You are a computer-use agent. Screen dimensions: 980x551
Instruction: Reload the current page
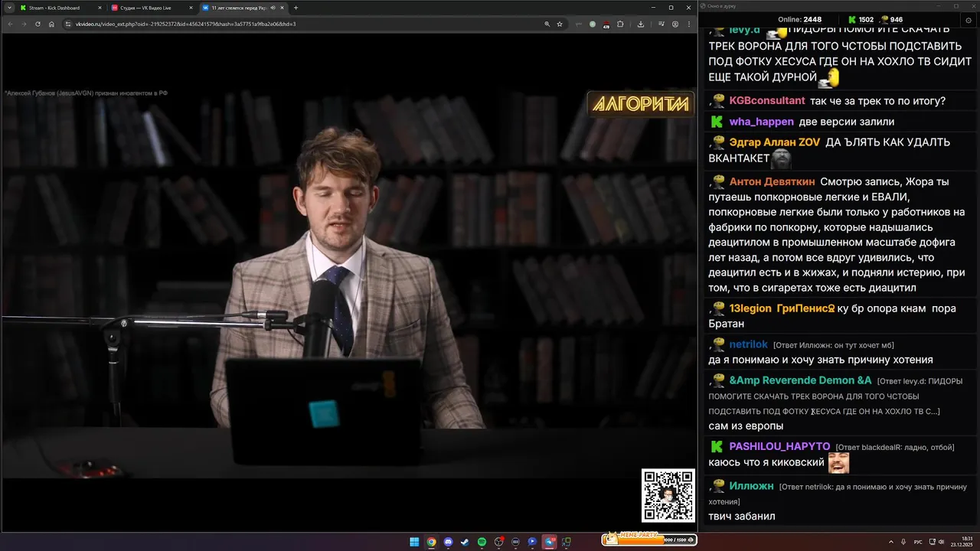coord(38,24)
